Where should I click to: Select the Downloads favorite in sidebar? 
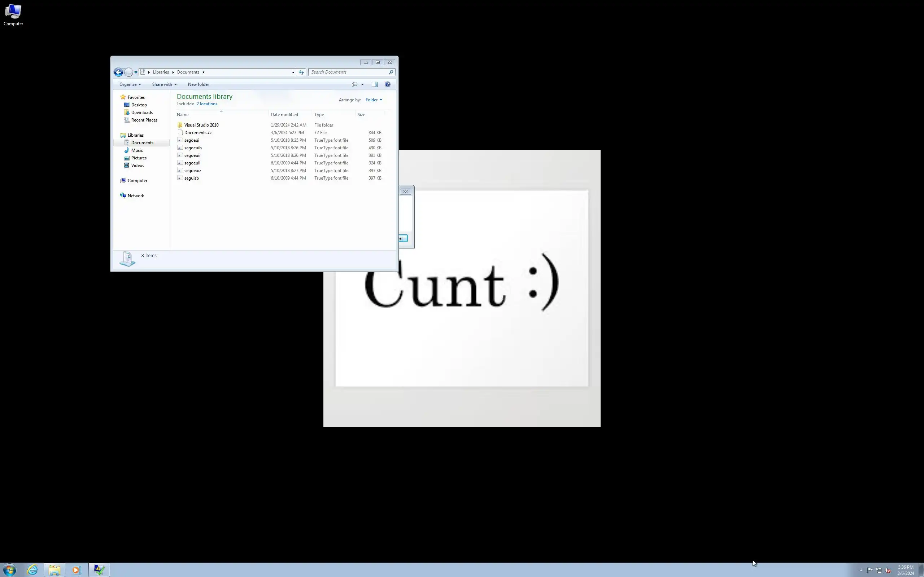coord(141,113)
